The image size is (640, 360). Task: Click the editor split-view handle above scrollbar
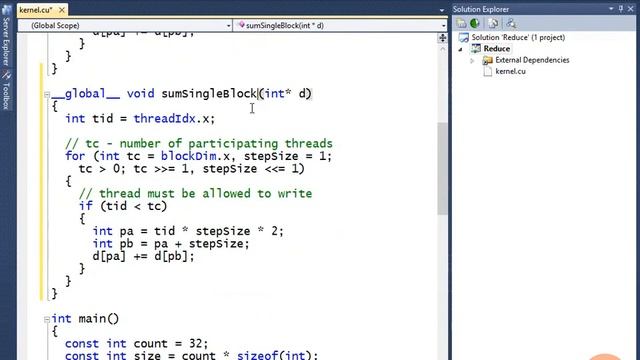[x=442, y=38]
